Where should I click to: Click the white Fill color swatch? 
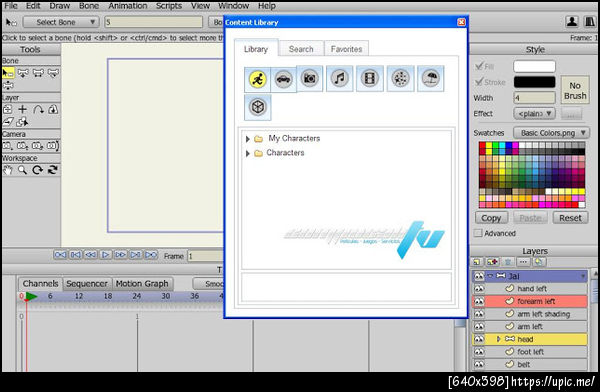click(x=534, y=66)
